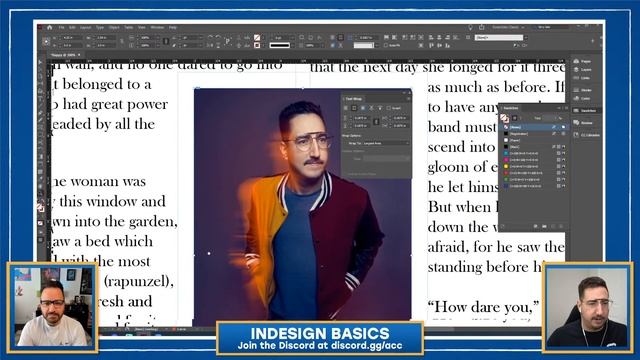Select the [None] swatch
Viewport: 640px width, 360px height.
point(534,127)
